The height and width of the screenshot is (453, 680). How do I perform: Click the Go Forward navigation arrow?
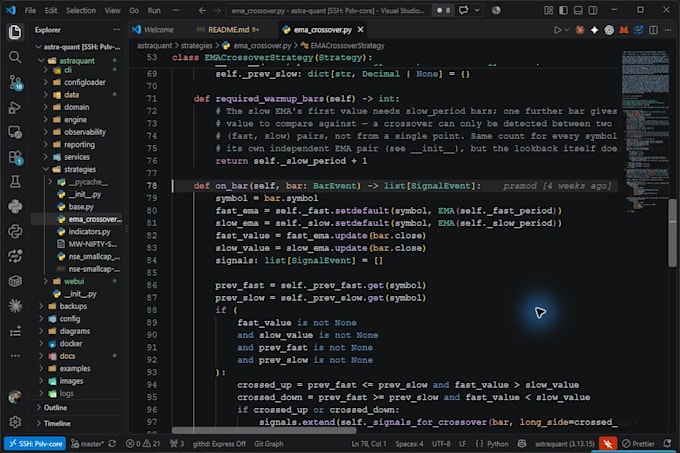(217, 10)
